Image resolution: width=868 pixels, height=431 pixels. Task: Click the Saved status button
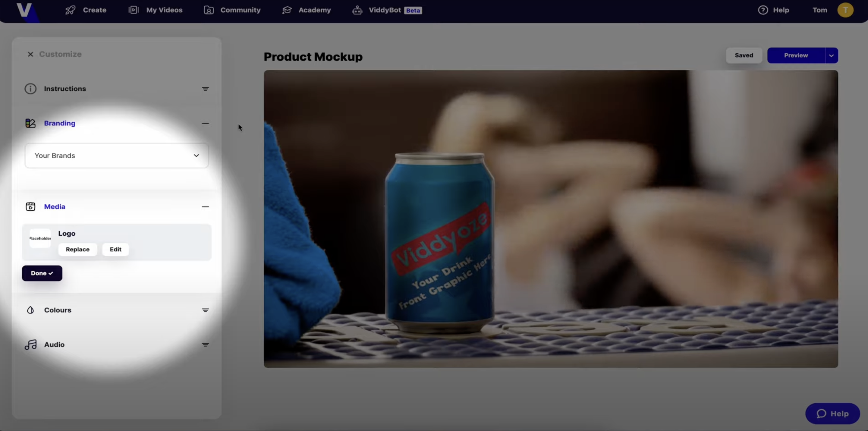point(744,55)
